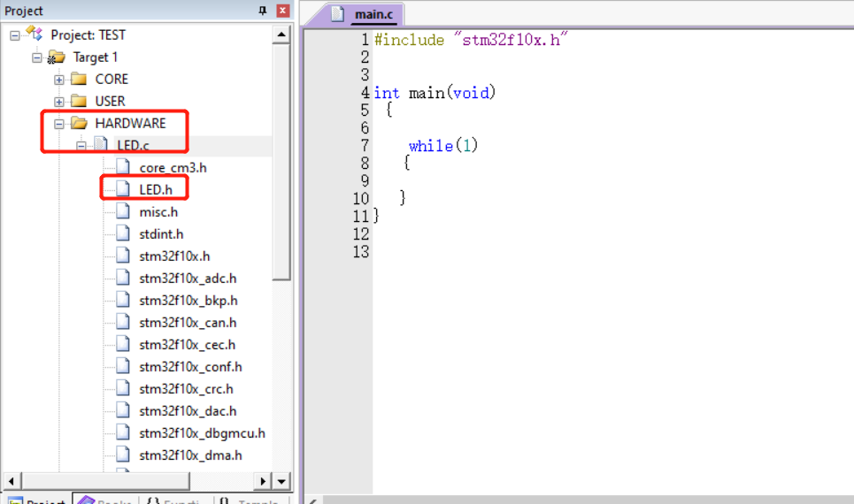Open stm32f10x_crc.h from the tree
Viewport: 854px width, 504px height.
(186, 389)
